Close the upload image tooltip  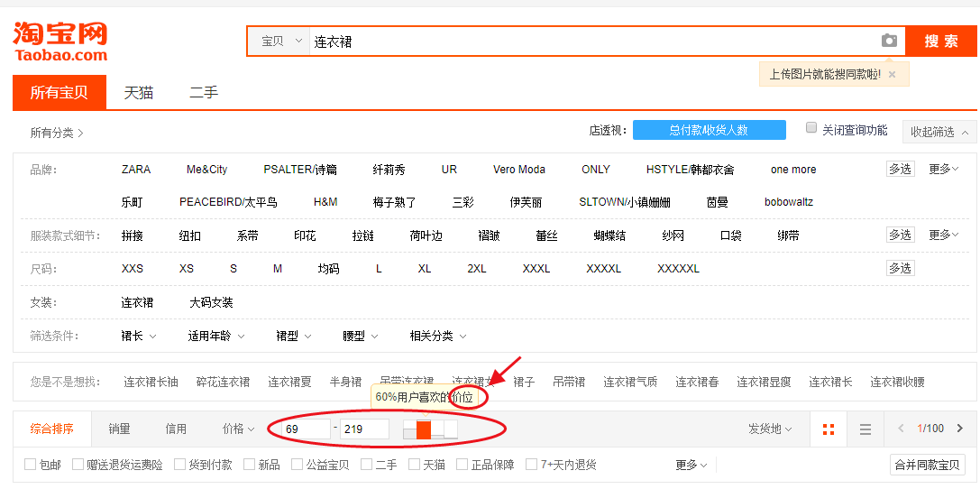pos(892,75)
